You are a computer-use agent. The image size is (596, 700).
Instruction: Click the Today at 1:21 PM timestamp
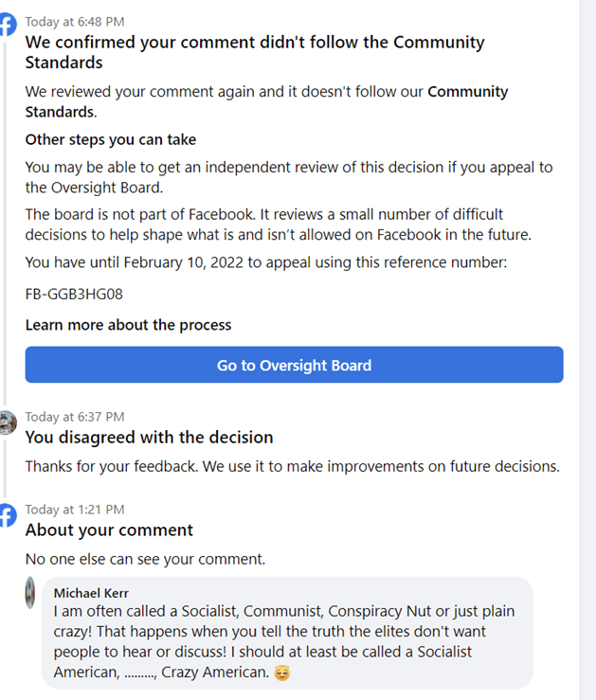pos(75,510)
